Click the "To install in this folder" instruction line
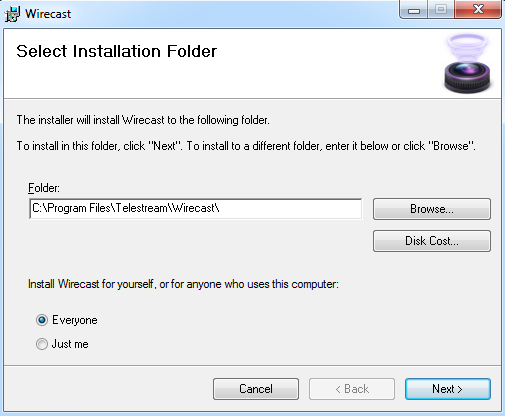The width and height of the screenshot is (505, 416). pyautogui.click(x=246, y=146)
